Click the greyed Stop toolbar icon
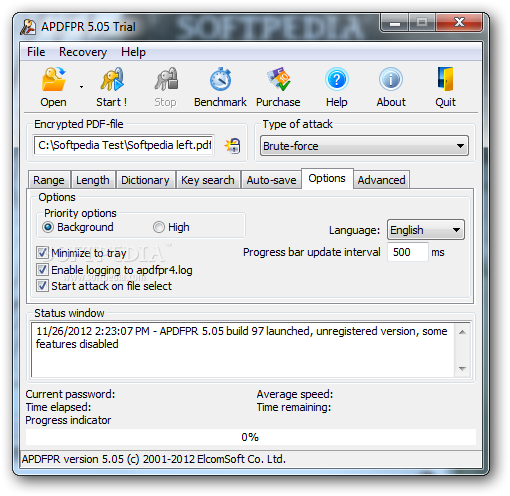Image resolution: width=510 pixels, height=496 pixels. (x=166, y=79)
